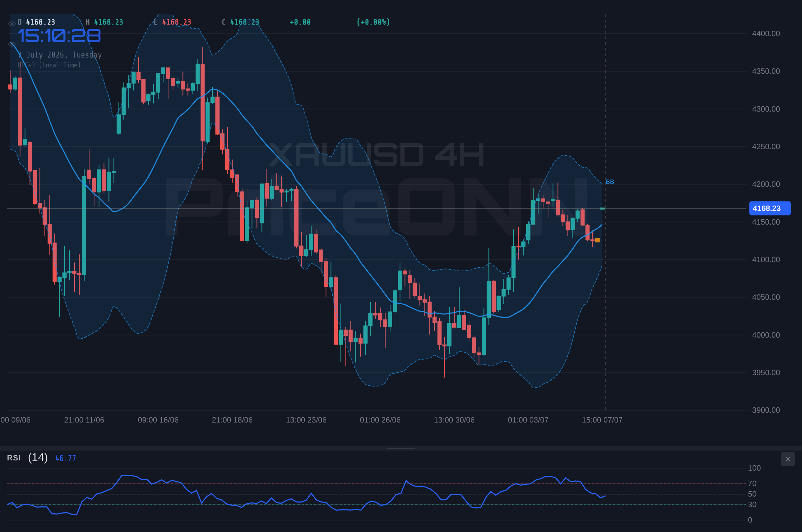Click the Low price value 4168.23
Screen dimensions: 802x532
pyautogui.click(x=176, y=22)
